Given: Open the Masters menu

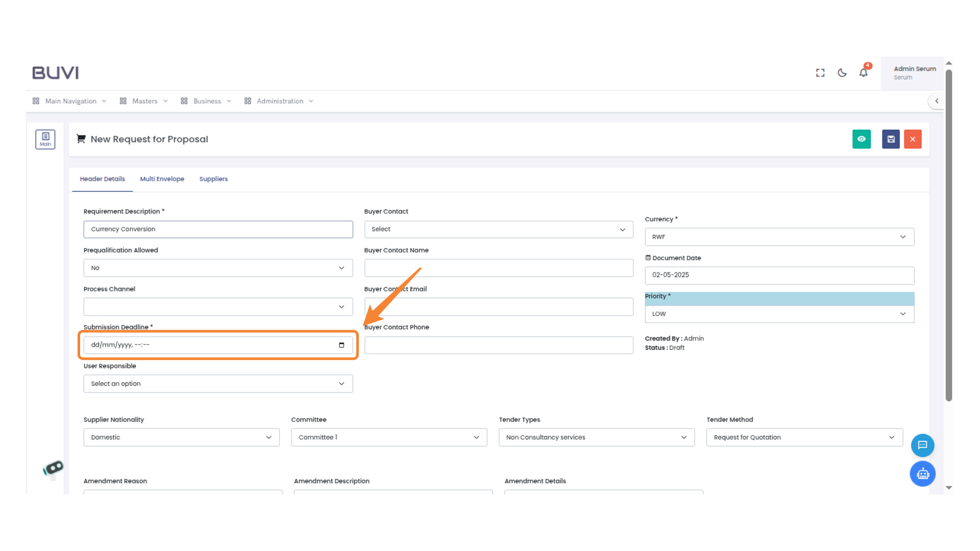Looking at the screenshot, I should tap(144, 102).
